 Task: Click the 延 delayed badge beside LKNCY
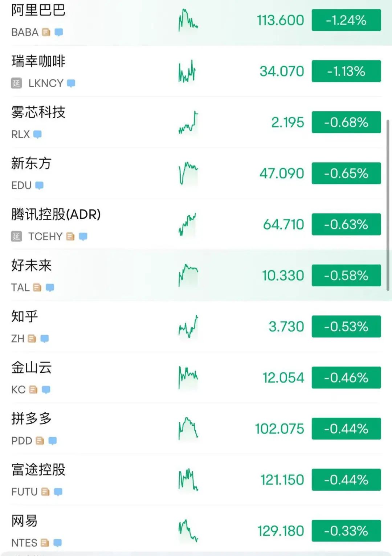pyautogui.click(x=16, y=83)
